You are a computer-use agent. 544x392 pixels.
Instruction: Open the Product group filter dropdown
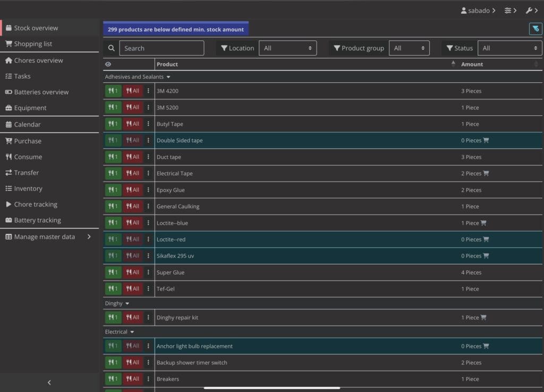(409, 48)
